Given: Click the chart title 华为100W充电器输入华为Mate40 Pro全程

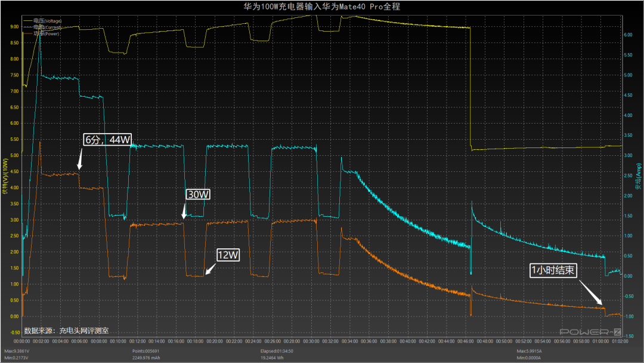Looking at the screenshot, I should [321, 7].
